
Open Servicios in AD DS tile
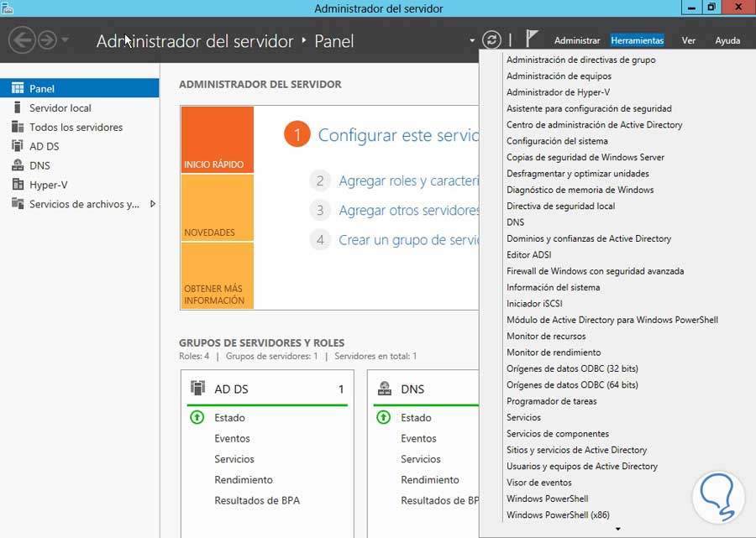point(234,459)
